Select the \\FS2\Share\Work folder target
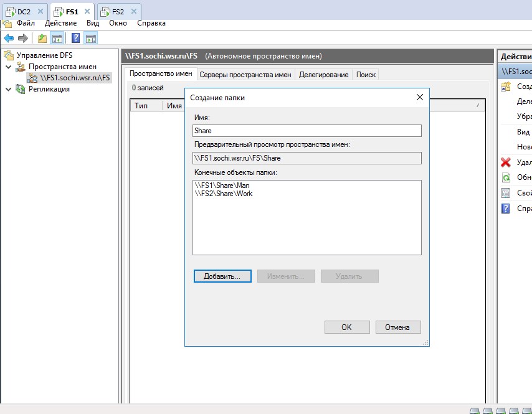532x414 pixels. pyautogui.click(x=224, y=194)
